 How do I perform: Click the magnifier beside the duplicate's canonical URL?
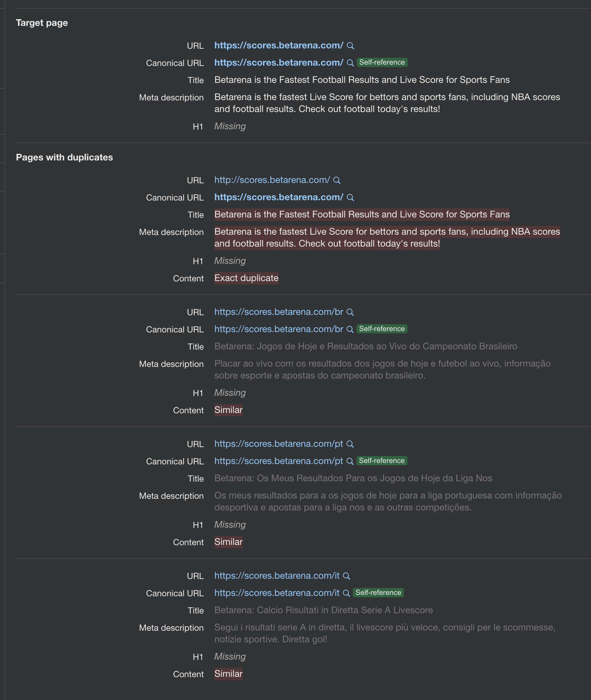coord(350,198)
